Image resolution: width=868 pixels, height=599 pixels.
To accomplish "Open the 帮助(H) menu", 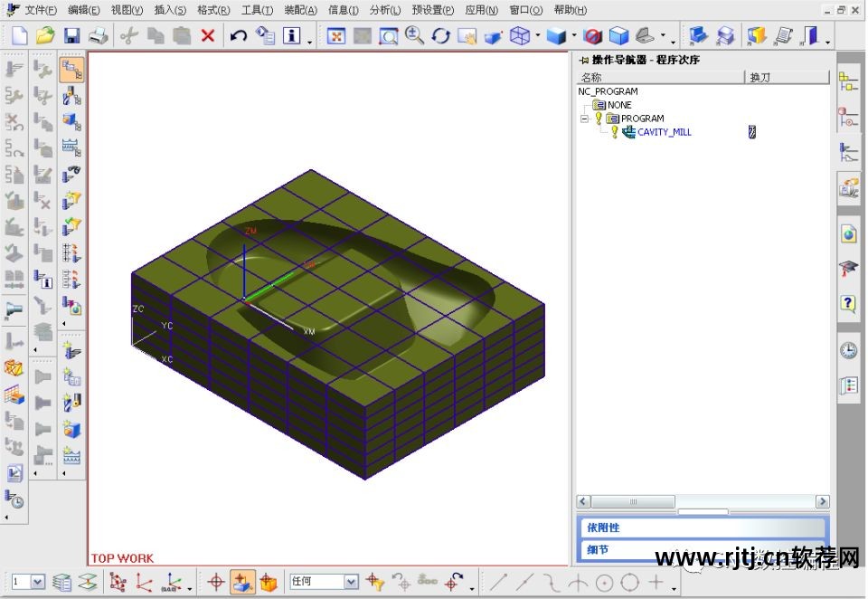I will 570,10.
